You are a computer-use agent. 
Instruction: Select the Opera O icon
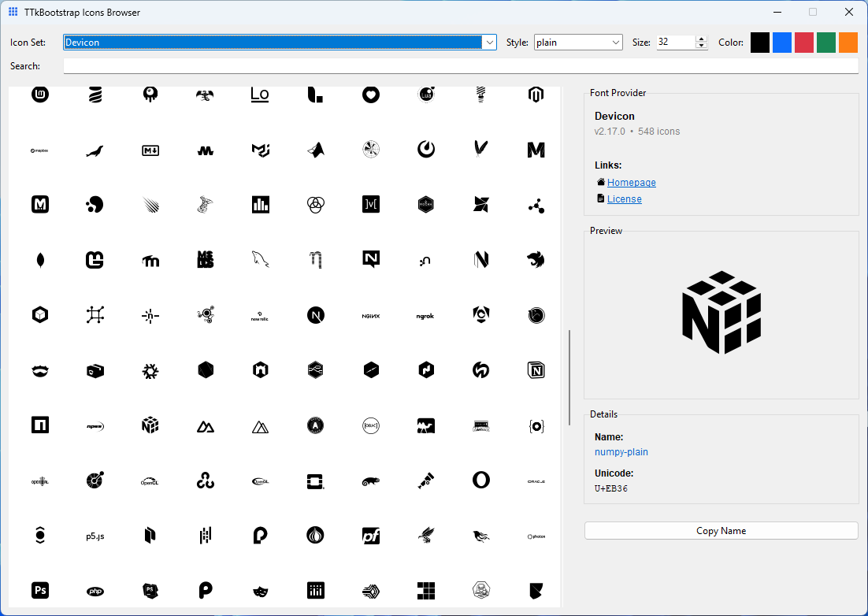[x=481, y=480]
